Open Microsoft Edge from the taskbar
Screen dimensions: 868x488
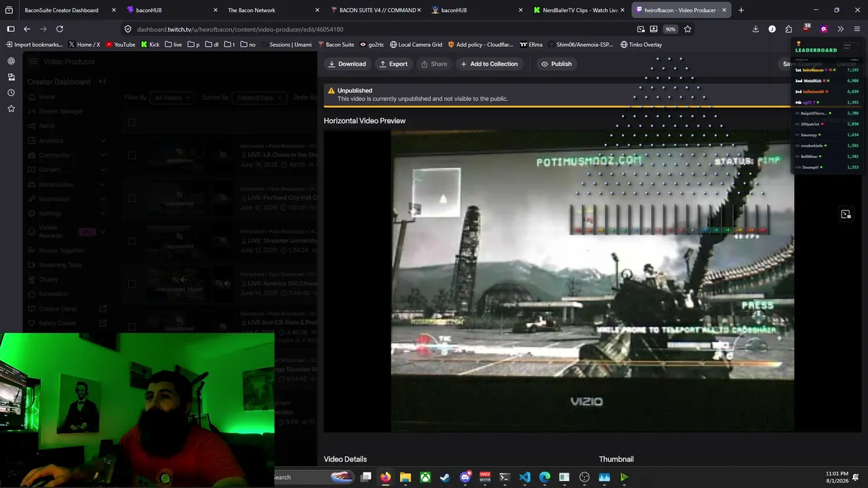click(545, 477)
